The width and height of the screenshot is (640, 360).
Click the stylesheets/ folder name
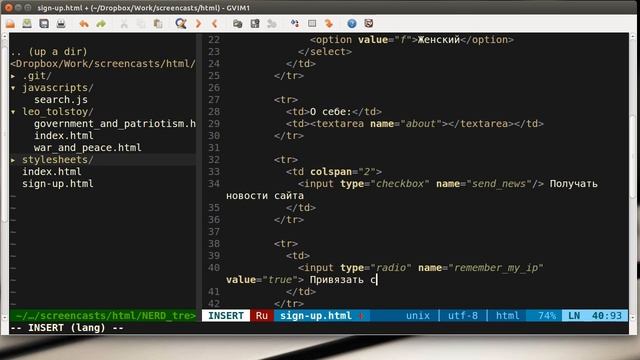coord(58,160)
